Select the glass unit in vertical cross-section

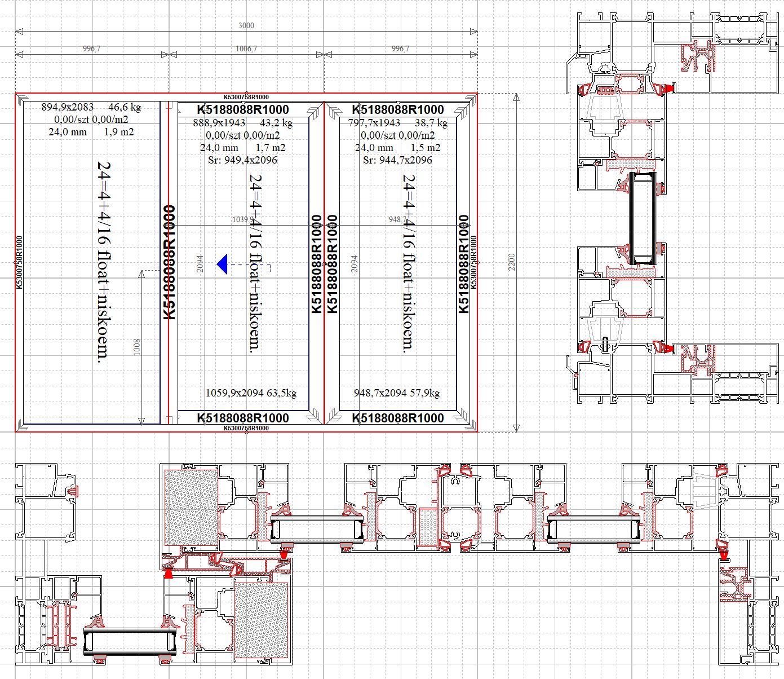pos(643,219)
